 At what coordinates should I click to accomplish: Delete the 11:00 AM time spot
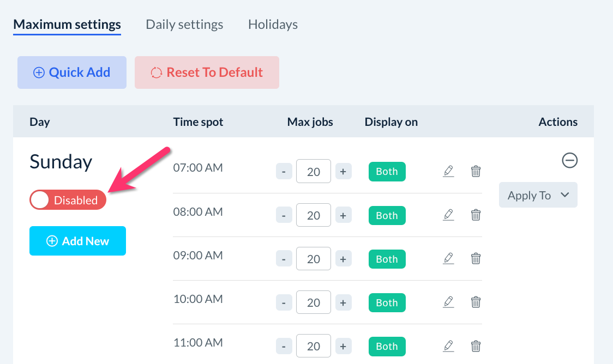(476, 346)
